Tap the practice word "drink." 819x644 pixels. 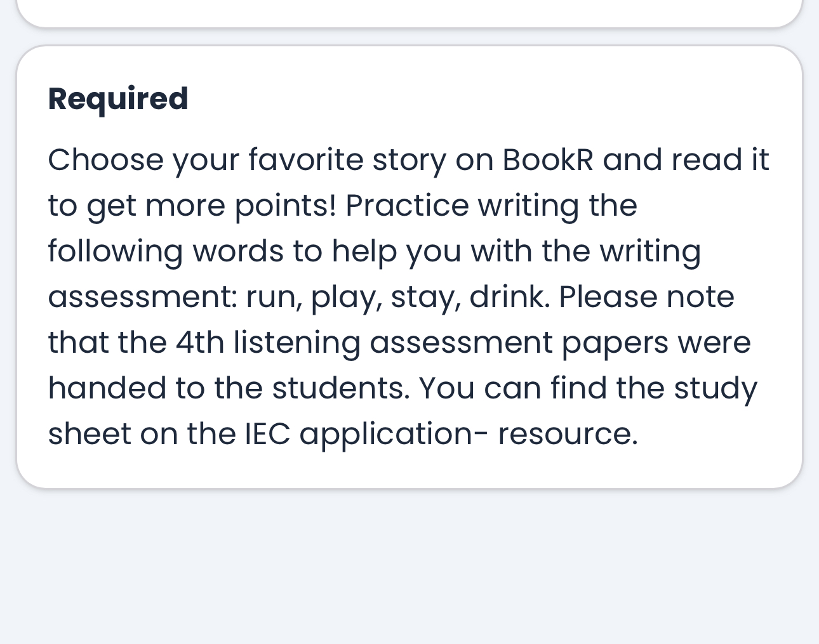point(509,297)
